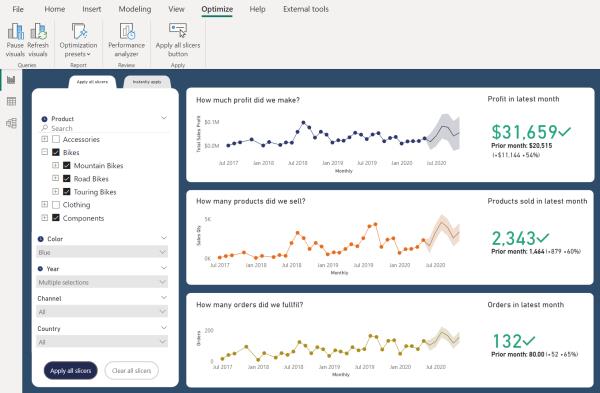This screenshot has width=600, height=393.
Task: Uncheck Mountain Bikes checkbox
Action: tap(67, 165)
